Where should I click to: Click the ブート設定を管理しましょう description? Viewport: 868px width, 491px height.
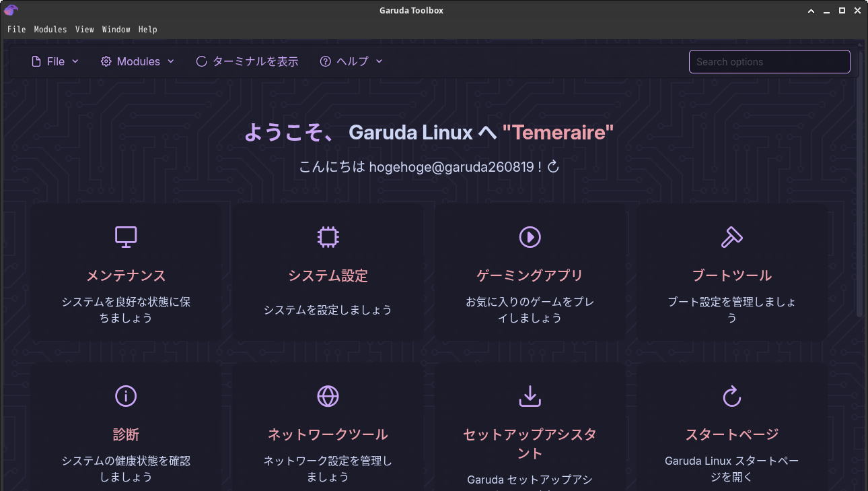731,310
